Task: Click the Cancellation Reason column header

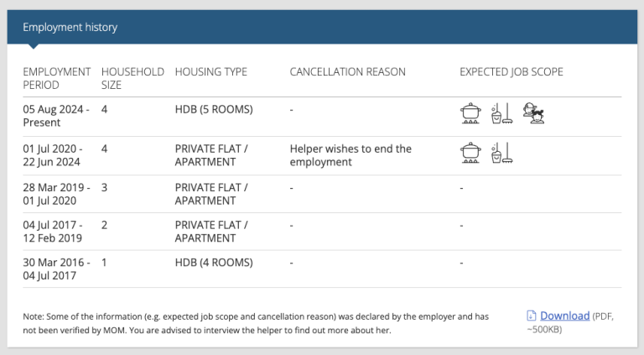Action: [347, 72]
